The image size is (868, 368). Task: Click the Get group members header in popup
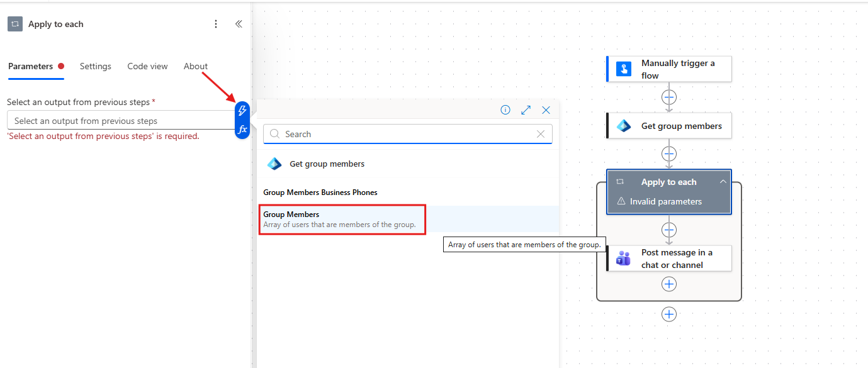(327, 164)
